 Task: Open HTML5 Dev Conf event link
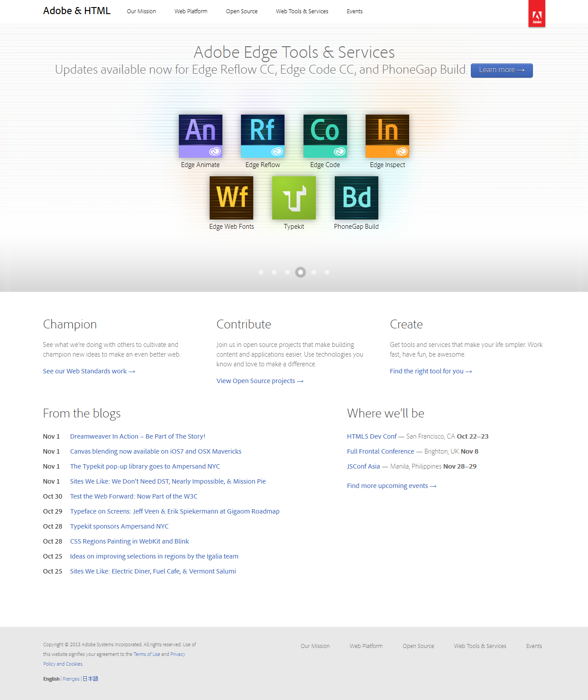tap(372, 436)
